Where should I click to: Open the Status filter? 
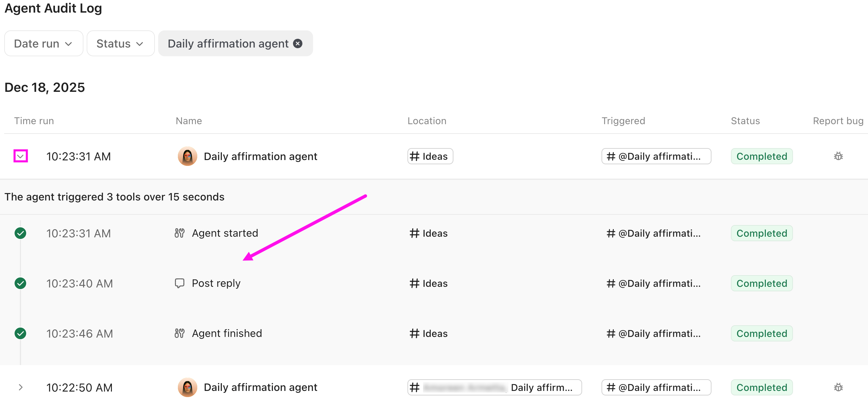click(x=120, y=43)
